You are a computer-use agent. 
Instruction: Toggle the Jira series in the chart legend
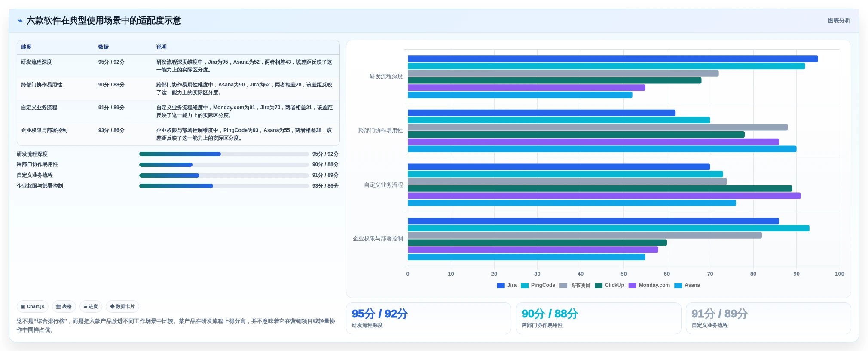point(507,285)
